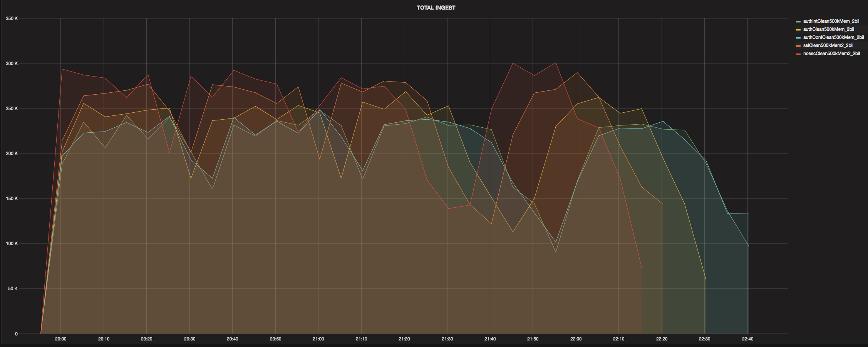Click the 21:00 x-axis time label

[x=318, y=339]
